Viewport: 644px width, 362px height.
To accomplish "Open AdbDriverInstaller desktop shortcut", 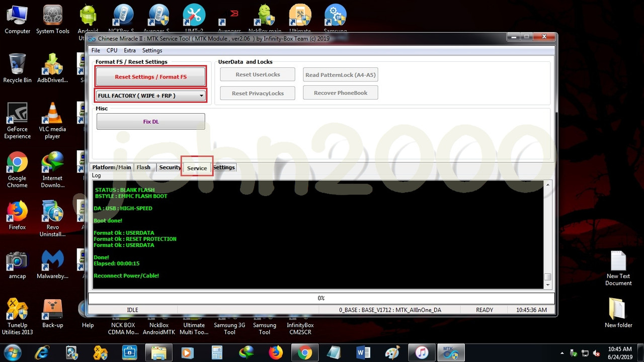I will click(52, 68).
